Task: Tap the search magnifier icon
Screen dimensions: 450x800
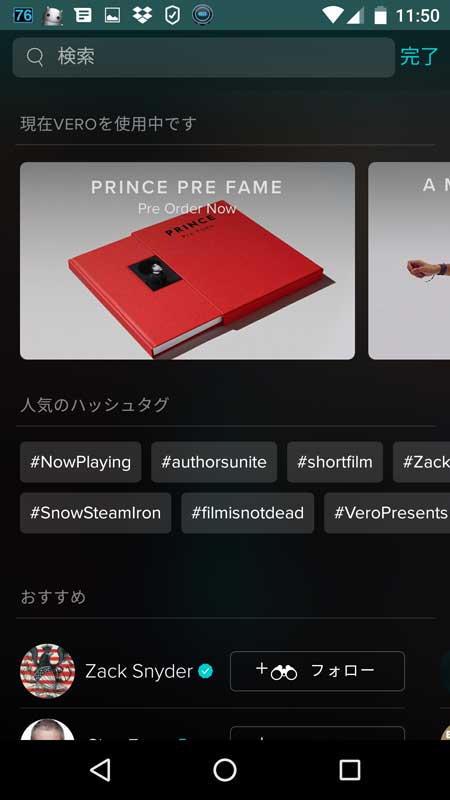Action: click(35, 57)
